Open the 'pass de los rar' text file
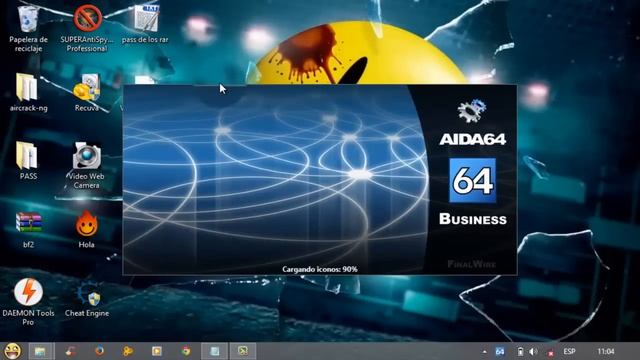The image size is (640, 360). click(x=145, y=24)
